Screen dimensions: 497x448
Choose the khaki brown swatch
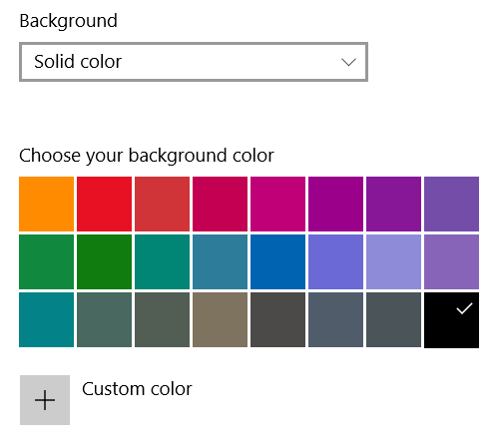220,319
